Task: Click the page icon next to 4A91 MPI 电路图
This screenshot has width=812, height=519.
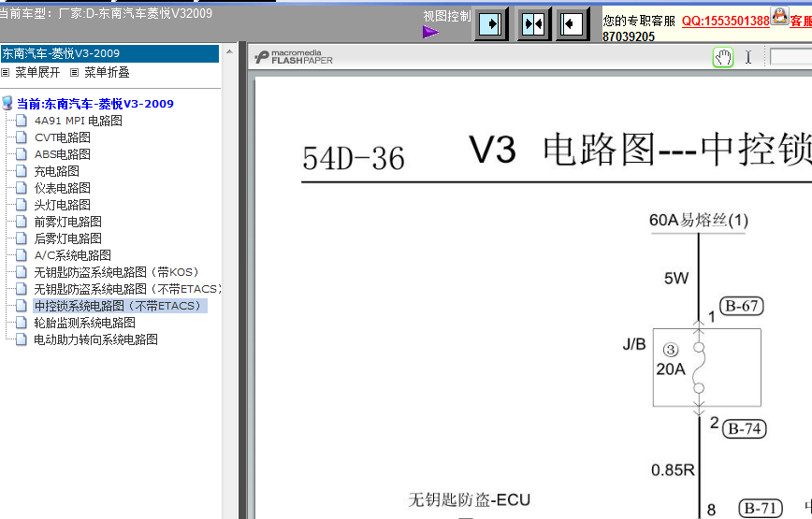Action: [22, 121]
